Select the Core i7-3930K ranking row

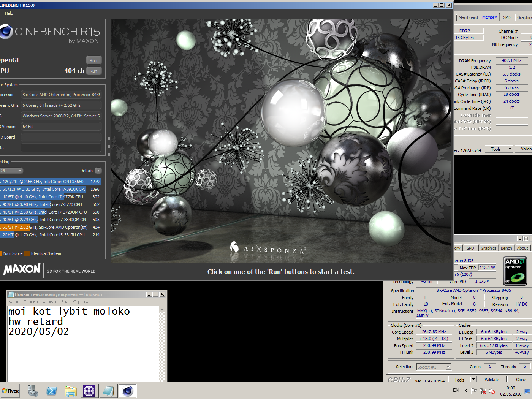[51, 189]
